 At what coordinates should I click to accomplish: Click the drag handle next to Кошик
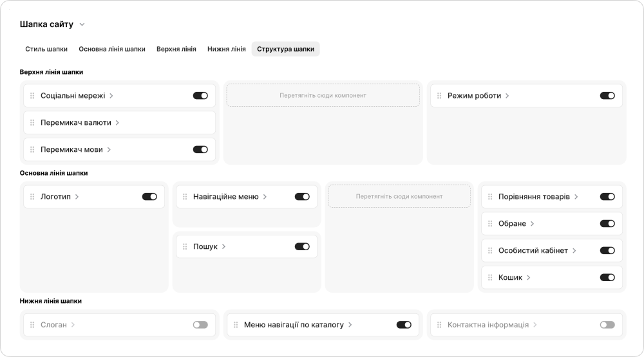coord(490,278)
